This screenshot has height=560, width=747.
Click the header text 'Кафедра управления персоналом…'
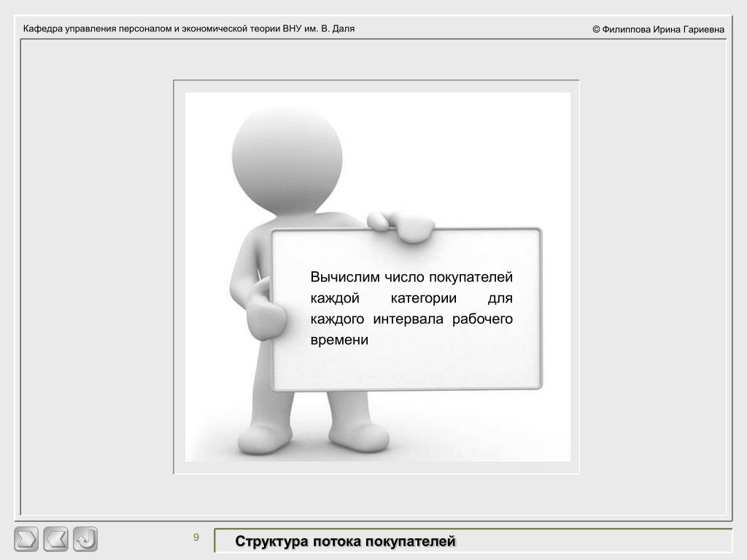tap(189, 28)
